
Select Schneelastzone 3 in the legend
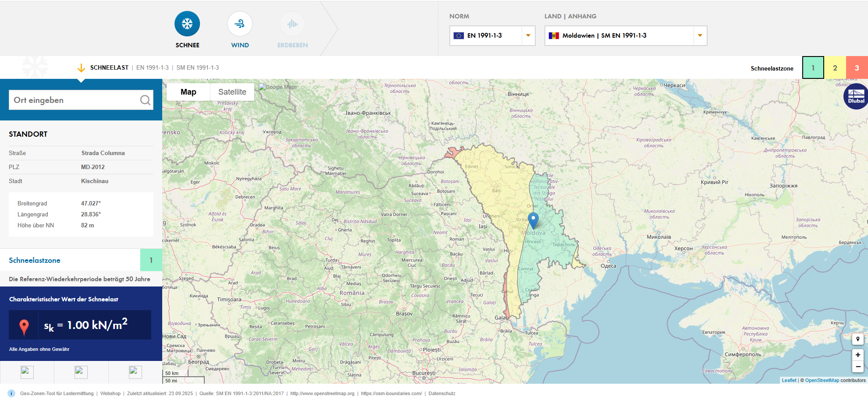(x=857, y=68)
